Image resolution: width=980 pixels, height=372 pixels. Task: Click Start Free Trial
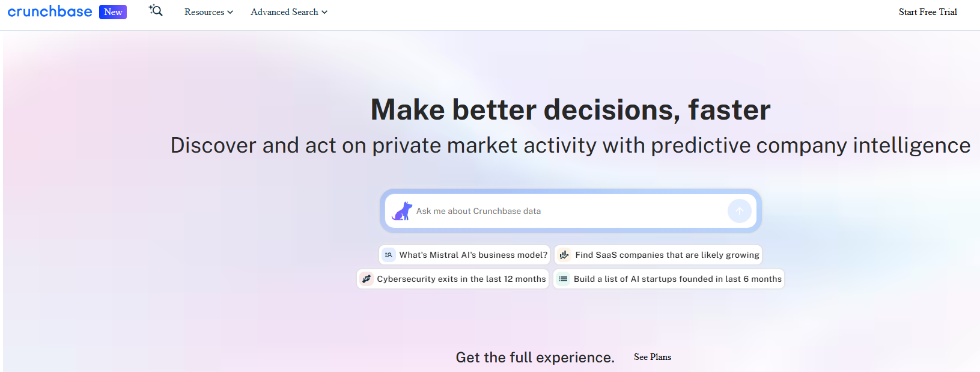tap(928, 11)
